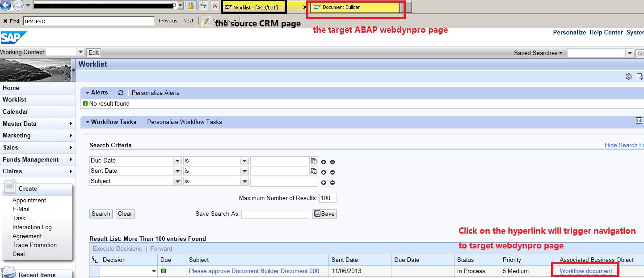The height and width of the screenshot is (278, 644).
Task: Open Personalize Workflow Tasks
Action: click(x=185, y=122)
